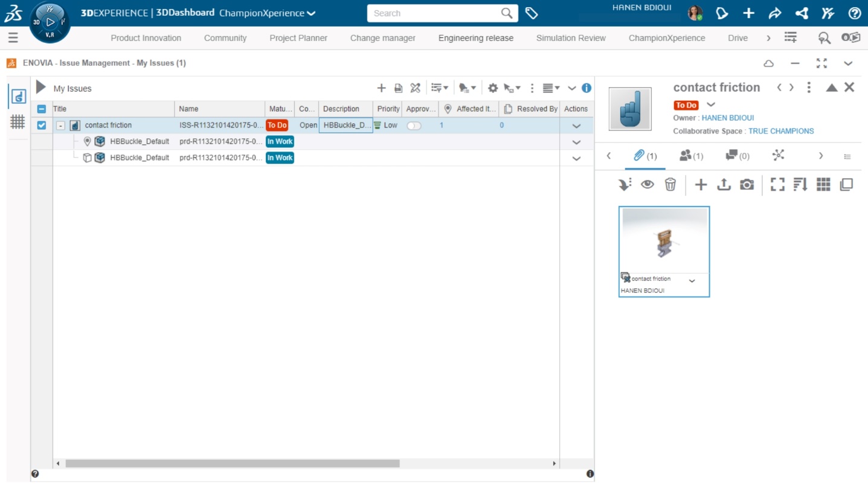Image resolution: width=868 pixels, height=488 pixels.
Task: Click the share arrow icon in the top bar
Action: pos(775,13)
